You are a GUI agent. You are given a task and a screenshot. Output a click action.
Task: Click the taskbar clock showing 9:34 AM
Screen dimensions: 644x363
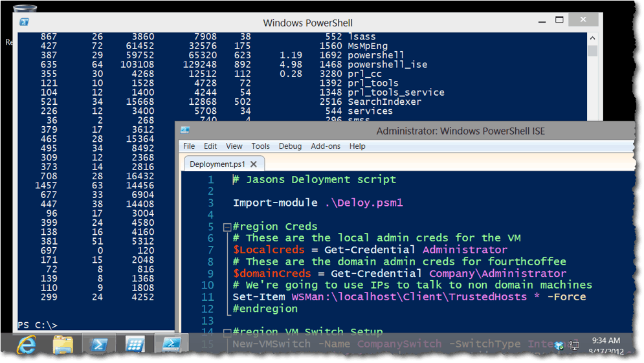(x=606, y=340)
